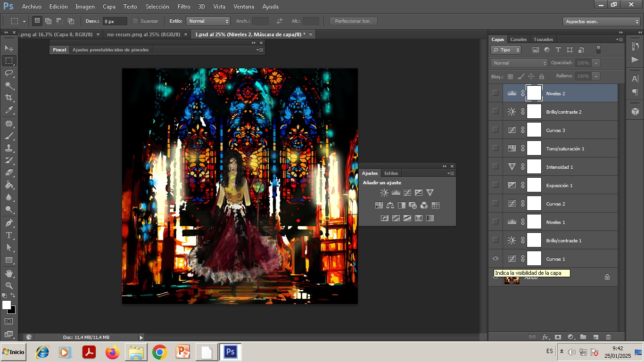Viewport: 644px width, 362px height.
Task: Show the Intensidad 1 layer
Action: point(495,166)
